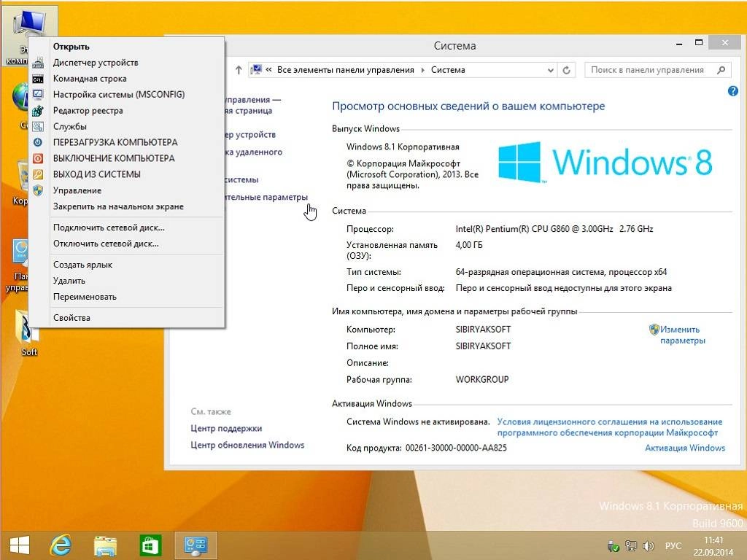Choose Настройка системы (MSCONFIG)
Viewport: 747px width, 560px height.
coord(119,94)
